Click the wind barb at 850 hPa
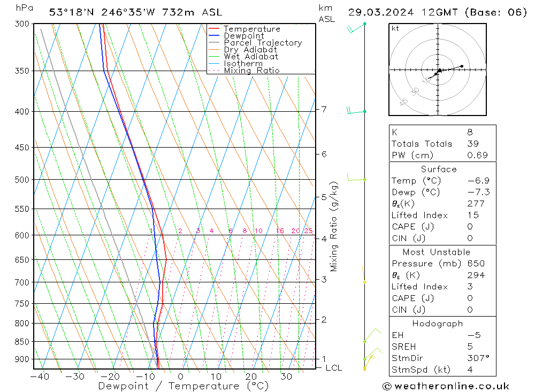535x392 pixels. 372,335
